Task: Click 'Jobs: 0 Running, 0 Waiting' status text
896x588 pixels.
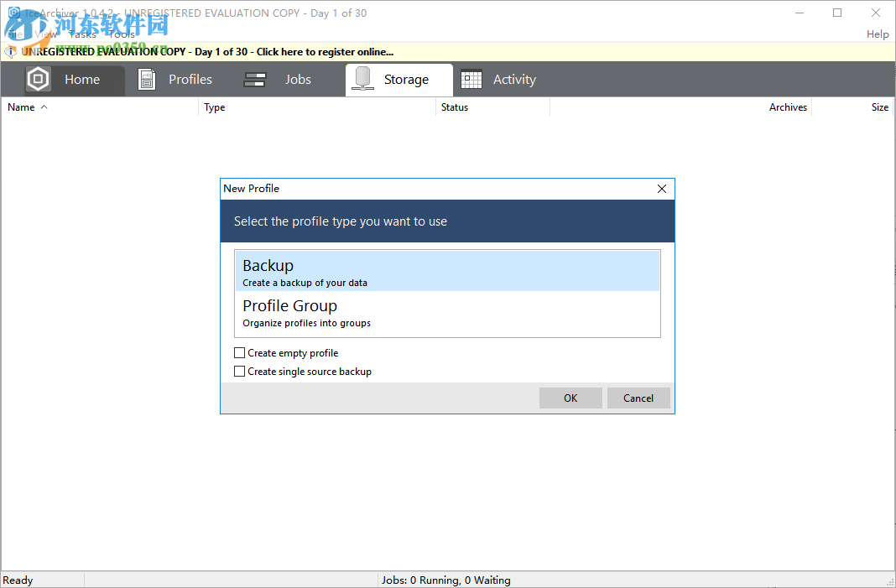Action: (445, 580)
